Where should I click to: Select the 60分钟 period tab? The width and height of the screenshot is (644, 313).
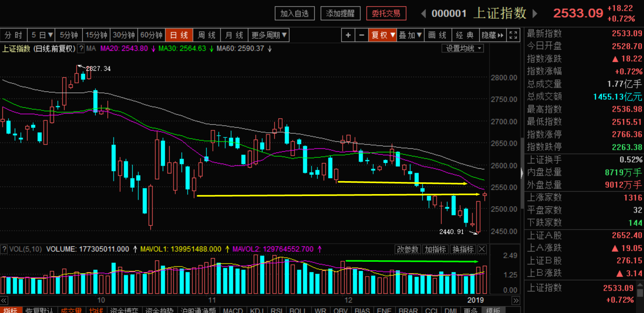point(151,35)
